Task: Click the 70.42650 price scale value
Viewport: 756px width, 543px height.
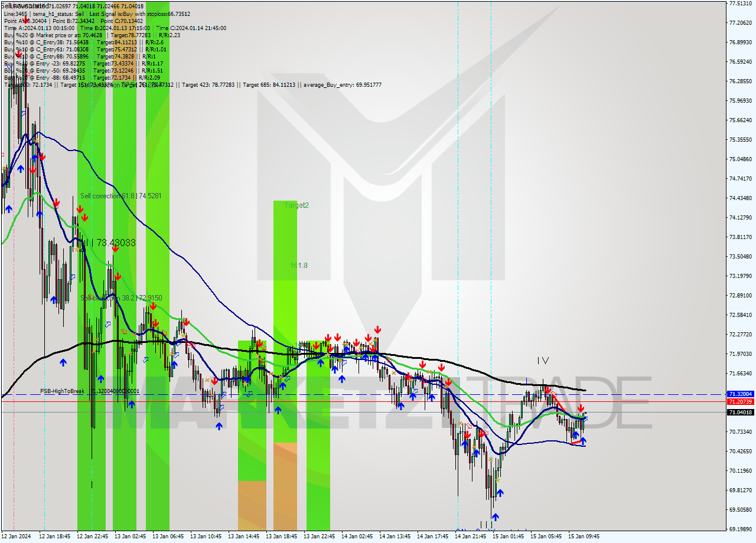Action: pyautogui.click(x=740, y=451)
